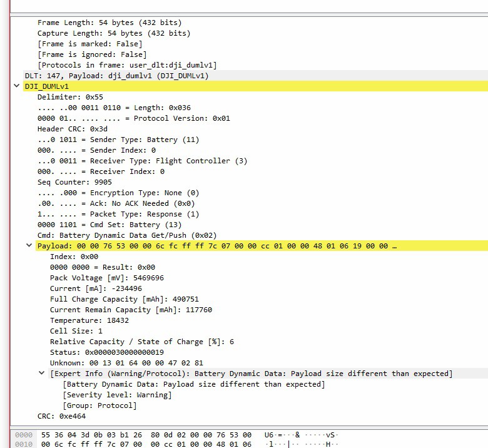488x448 pixels.
Task: Select the 'Sender Index: 0' field
Action: tap(96, 150)
